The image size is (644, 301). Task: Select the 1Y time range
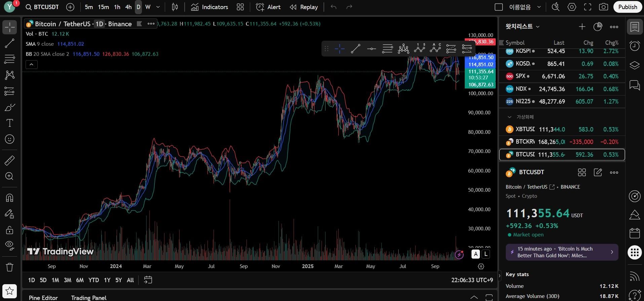[x=107, y=280]
